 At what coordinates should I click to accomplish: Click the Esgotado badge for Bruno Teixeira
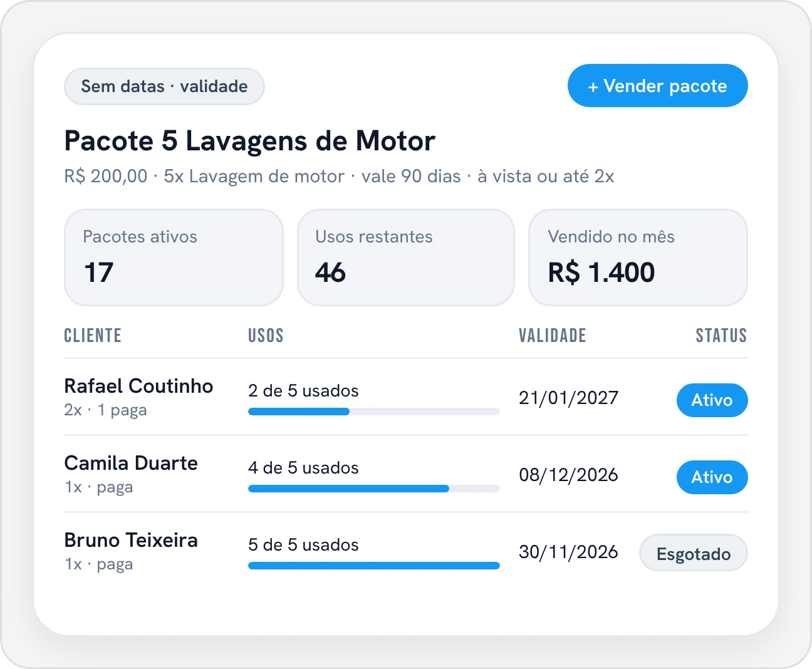tap(694, 553)
